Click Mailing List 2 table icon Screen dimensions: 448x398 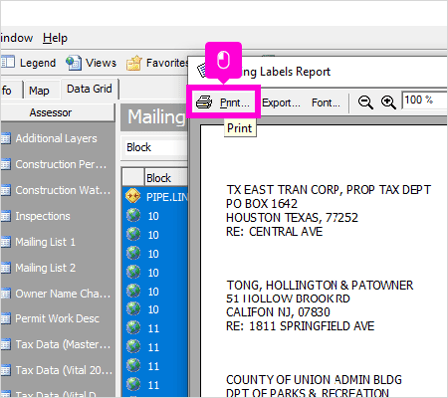coord(6,268)
